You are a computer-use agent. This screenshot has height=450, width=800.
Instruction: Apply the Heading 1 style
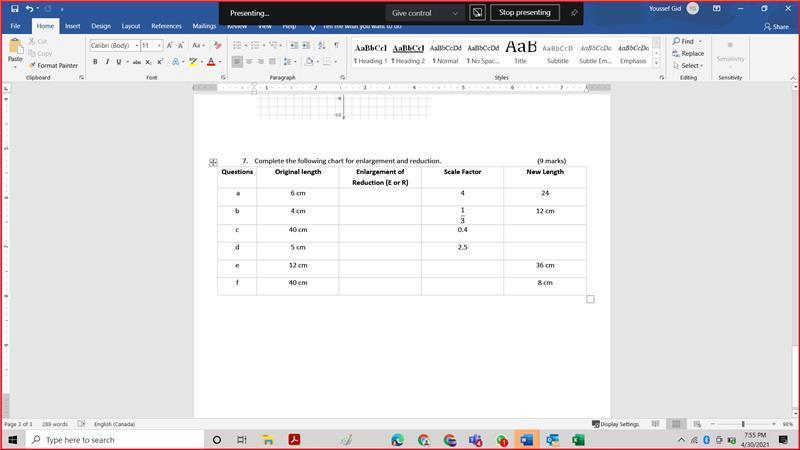point(370,53)
